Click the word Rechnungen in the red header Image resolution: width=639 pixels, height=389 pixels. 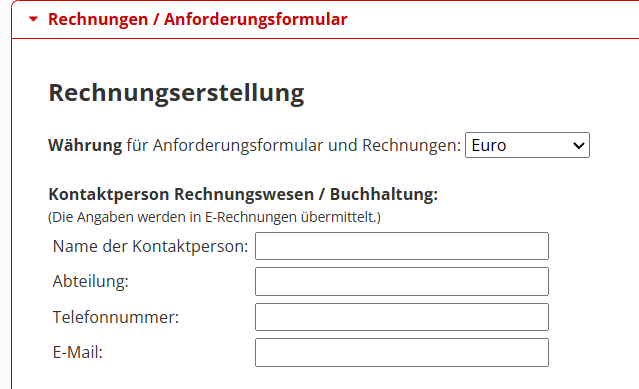point(98,19)
